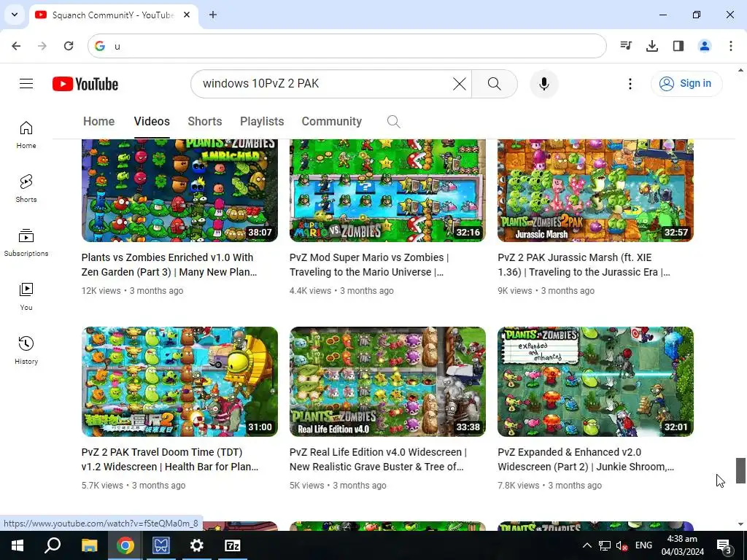747x560 pixels.
Task: Start voice search with the microphone icon
Action: click(x=543, y=84)
